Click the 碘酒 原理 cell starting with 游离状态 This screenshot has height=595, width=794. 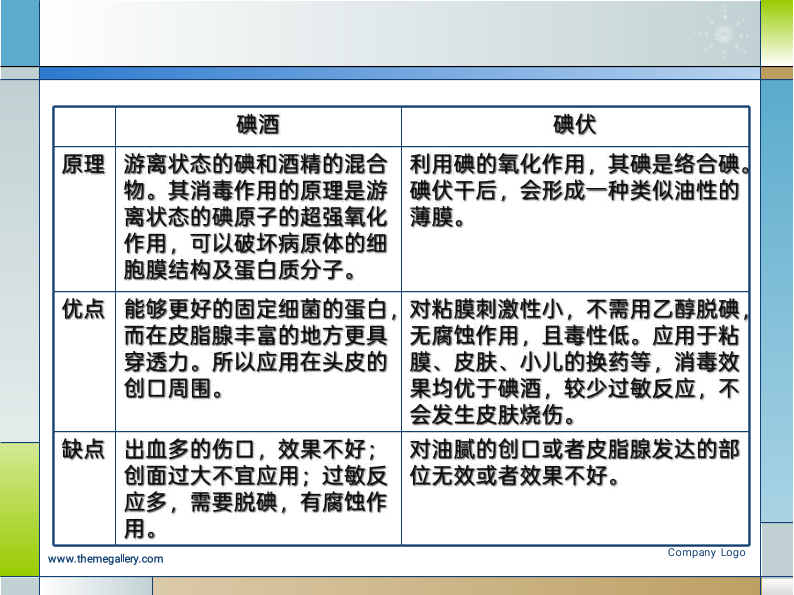pos(257,217)
